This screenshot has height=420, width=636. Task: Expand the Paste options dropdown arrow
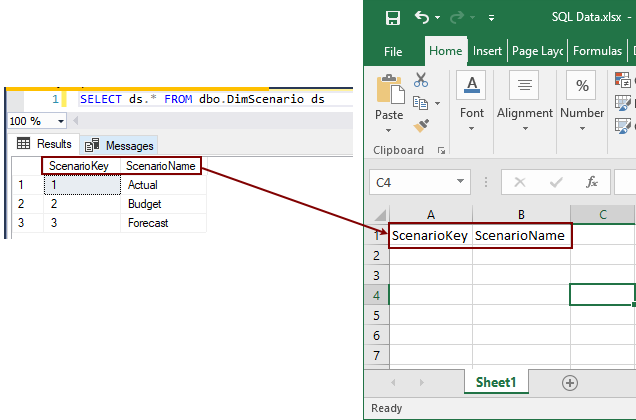click(389, 130)
